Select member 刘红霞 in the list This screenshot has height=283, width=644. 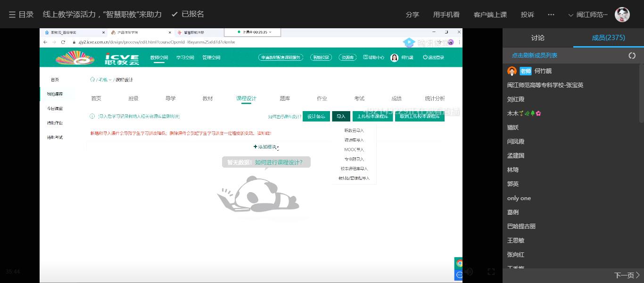pos(516,99)
